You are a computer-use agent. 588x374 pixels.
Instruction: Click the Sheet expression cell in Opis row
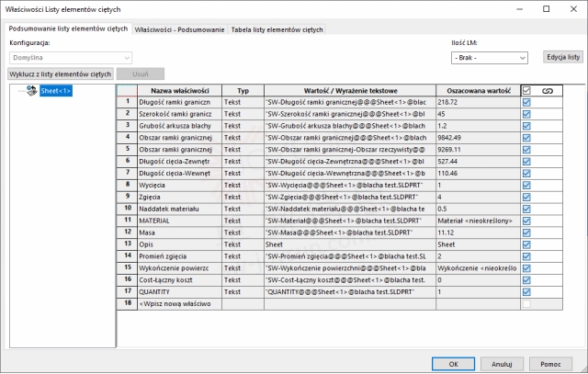pyautogui.click(x=350, y=244)
